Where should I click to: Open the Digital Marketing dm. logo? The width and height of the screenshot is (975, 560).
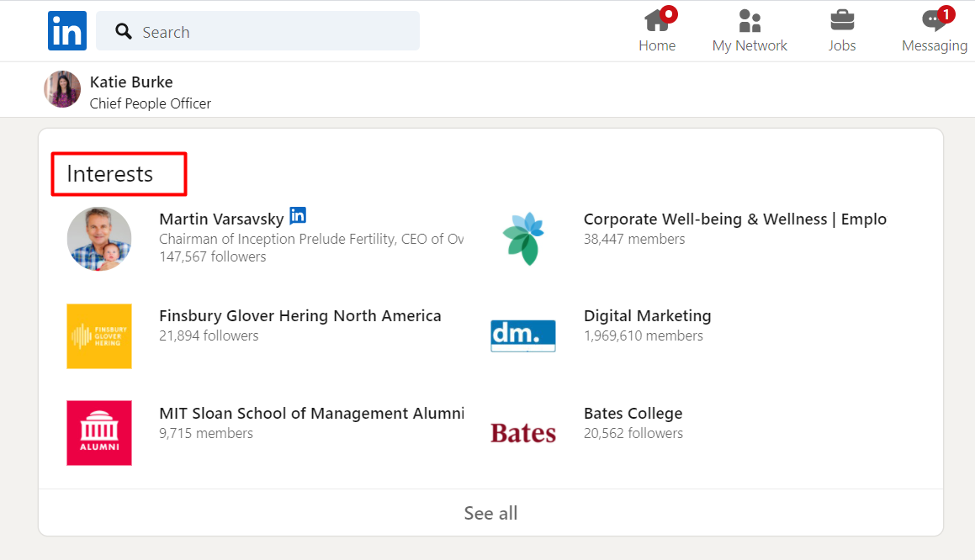[x=523, y=335]
